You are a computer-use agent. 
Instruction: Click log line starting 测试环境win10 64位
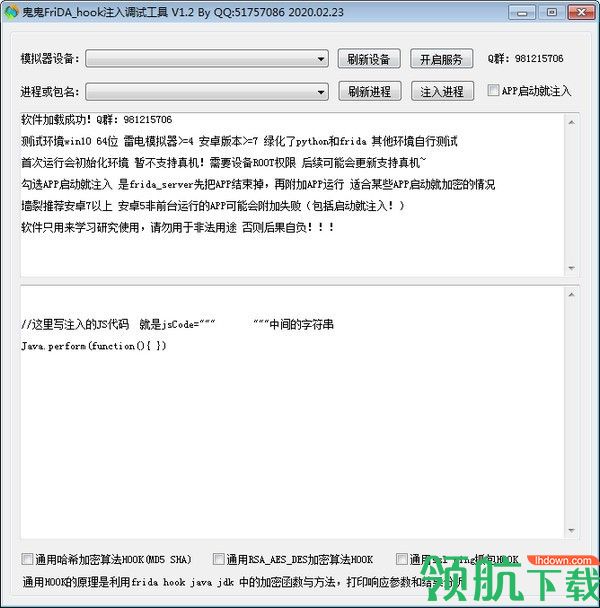point(239,141)
